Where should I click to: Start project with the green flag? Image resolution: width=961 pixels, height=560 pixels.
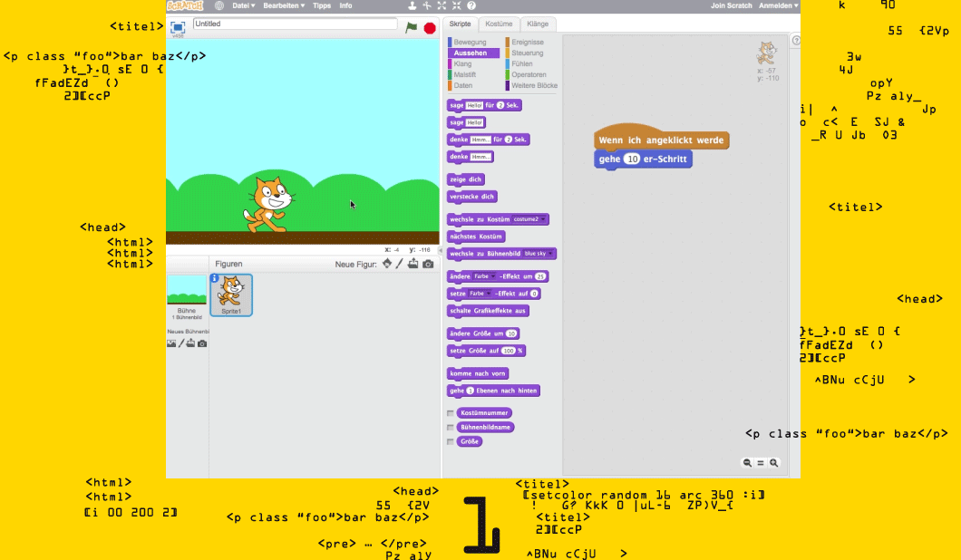[x=412, y=27]
